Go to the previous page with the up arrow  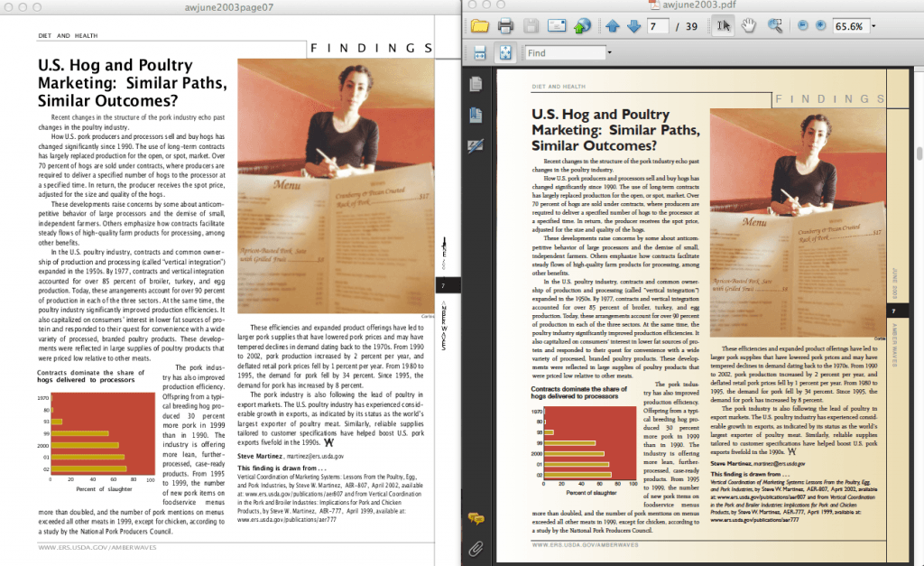point(614,25)
